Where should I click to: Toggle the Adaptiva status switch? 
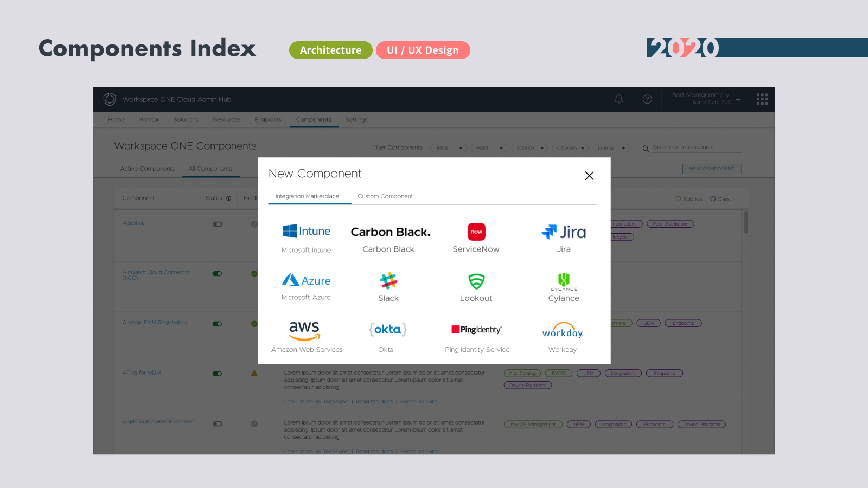tap(218, 224)
